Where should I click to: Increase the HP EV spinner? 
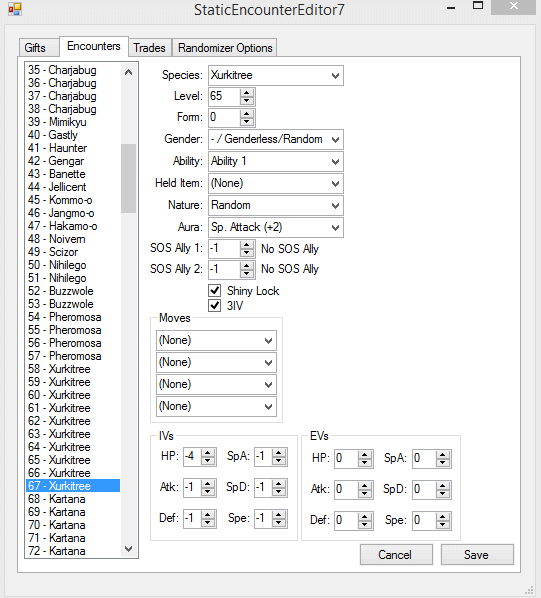tap(364, 455)
